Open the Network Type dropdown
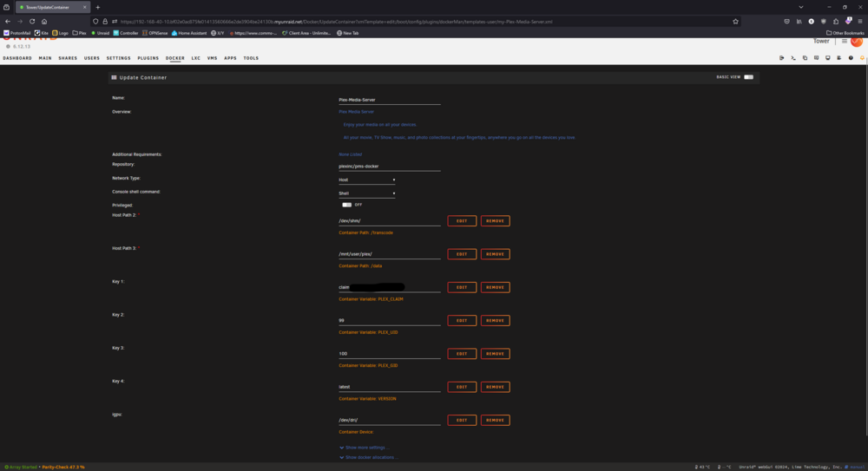 pos(367,180)
